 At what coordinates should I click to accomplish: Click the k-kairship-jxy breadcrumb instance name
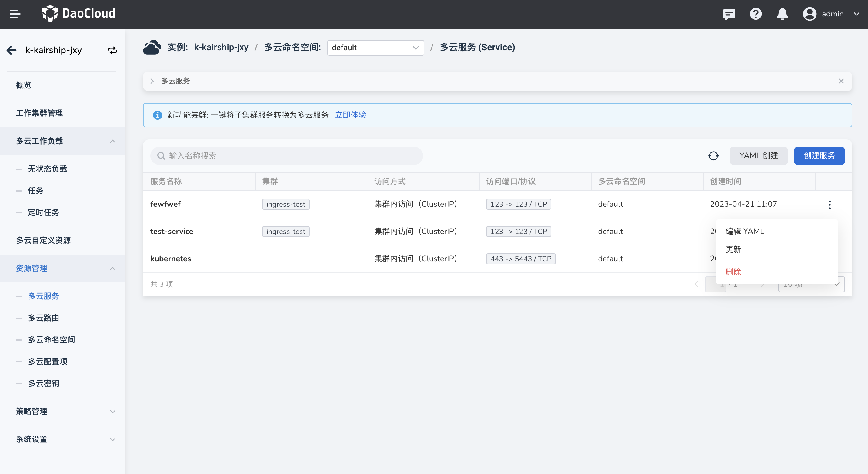pos(221,47)
